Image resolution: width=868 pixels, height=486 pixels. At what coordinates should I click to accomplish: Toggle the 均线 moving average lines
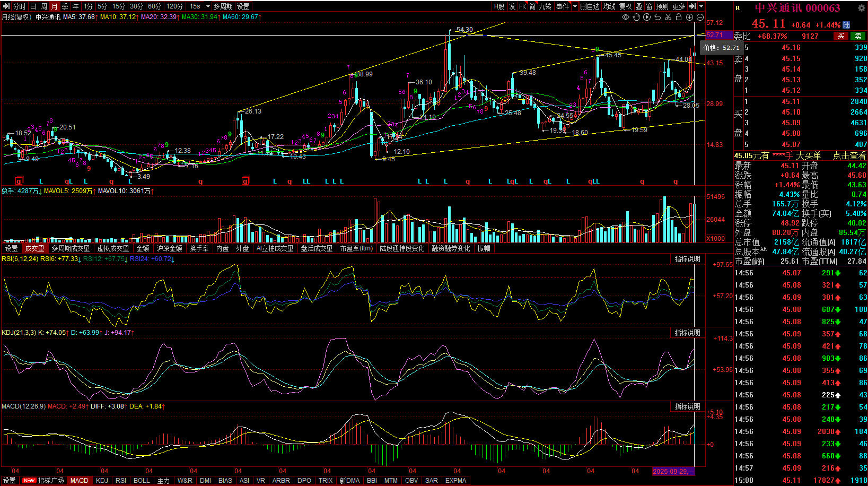609,6
